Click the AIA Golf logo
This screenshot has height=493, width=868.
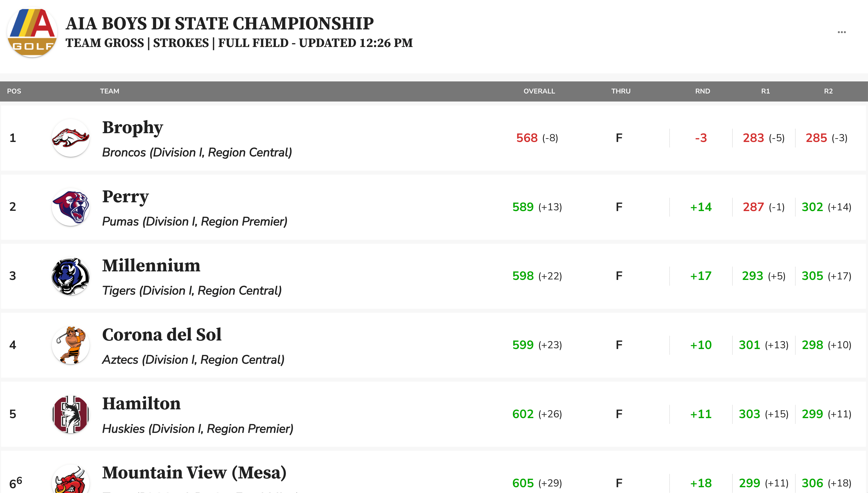[32, 33]
